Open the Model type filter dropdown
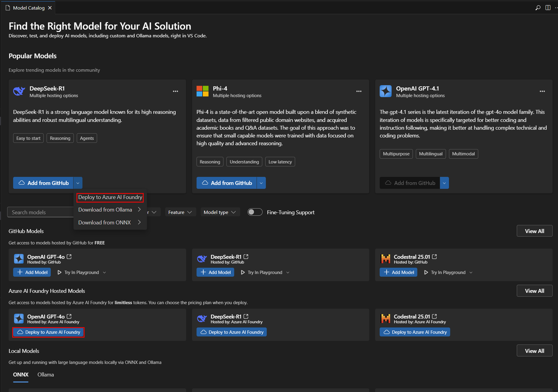This screenshot has width=558, height=392. (220, 212)
